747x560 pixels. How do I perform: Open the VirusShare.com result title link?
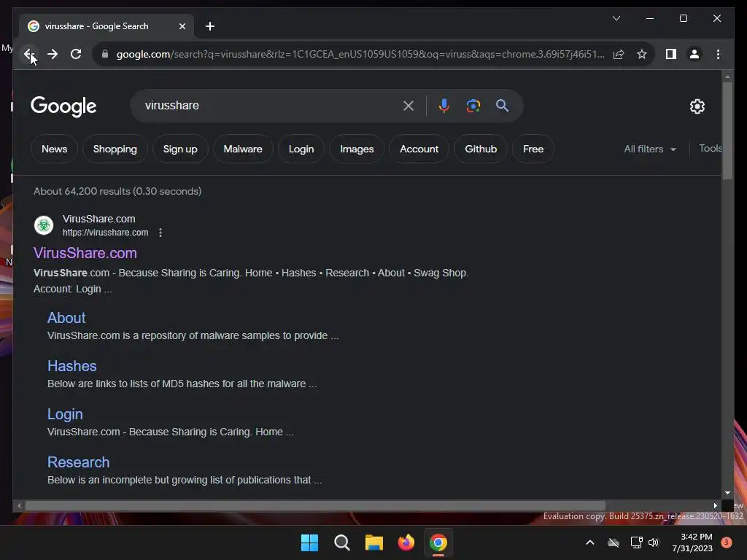[85, 253]
